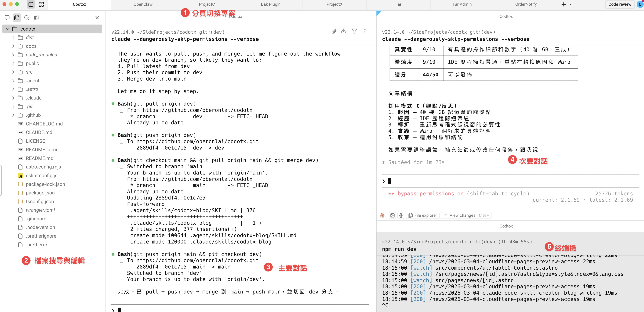
Task: Collapse the codotx root folder
Action: [x=8, y=29]
